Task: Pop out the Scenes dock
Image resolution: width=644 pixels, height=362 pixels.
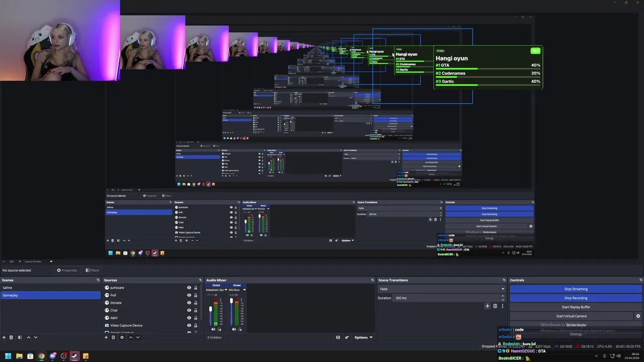Action: (x=98, y=280)
